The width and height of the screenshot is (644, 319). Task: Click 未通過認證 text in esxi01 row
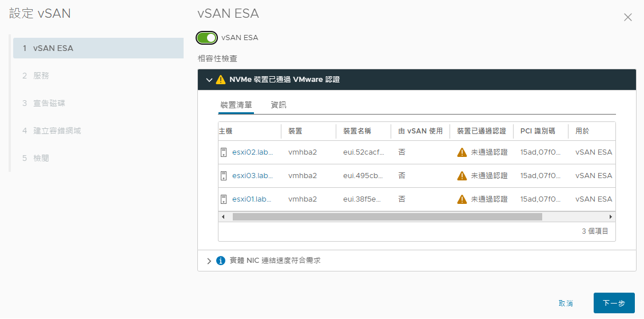pos(489,199)
